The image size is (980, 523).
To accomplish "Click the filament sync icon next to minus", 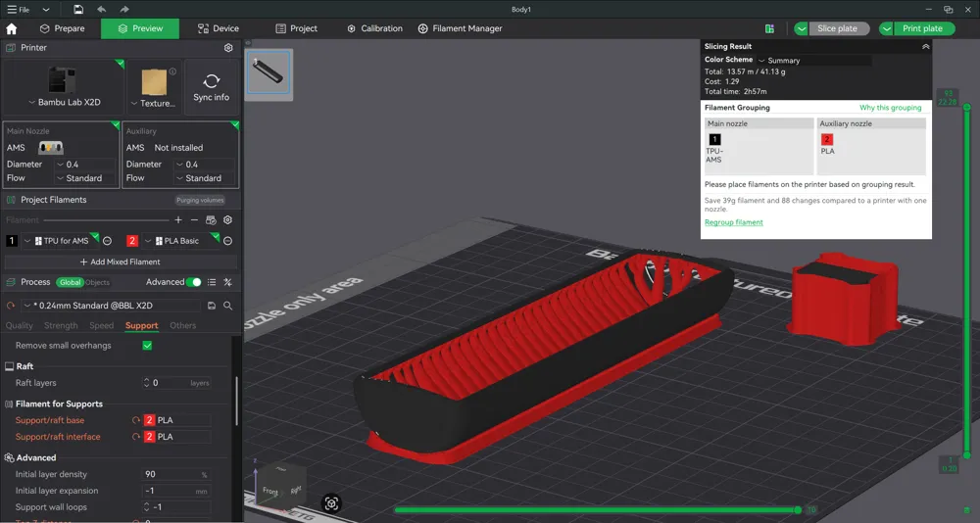I will click(212, 220).
